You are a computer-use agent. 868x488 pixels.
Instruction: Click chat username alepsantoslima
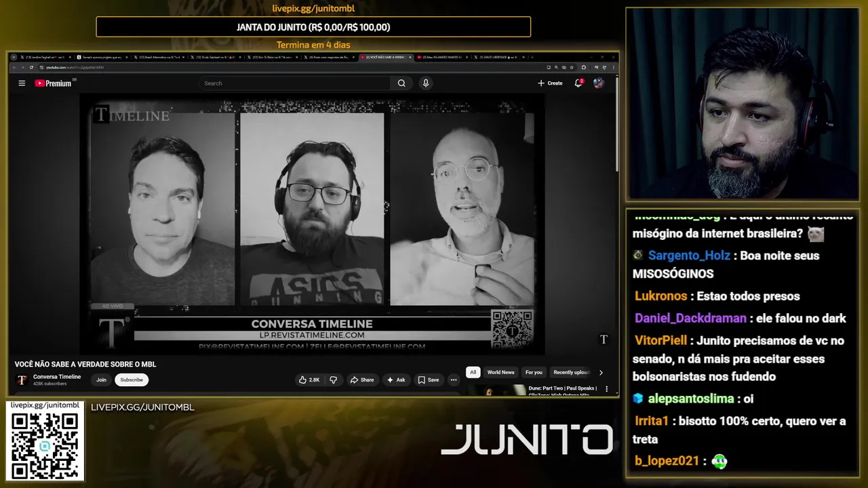pyautogui.click(x=691, y=399)
